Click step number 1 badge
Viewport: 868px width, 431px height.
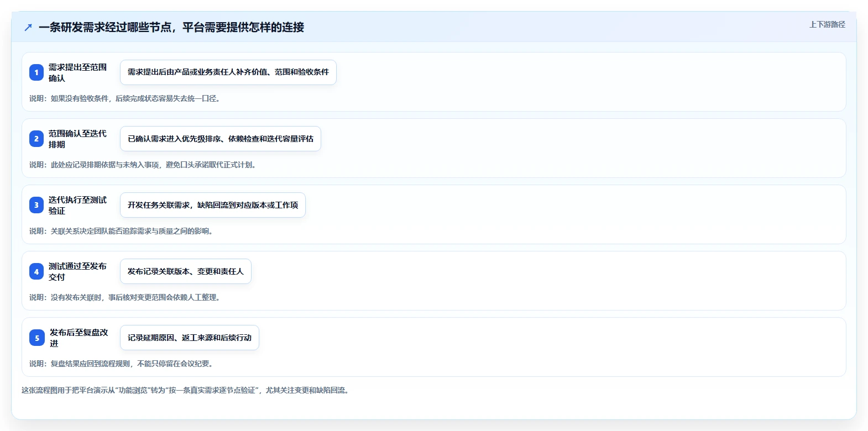36,72
